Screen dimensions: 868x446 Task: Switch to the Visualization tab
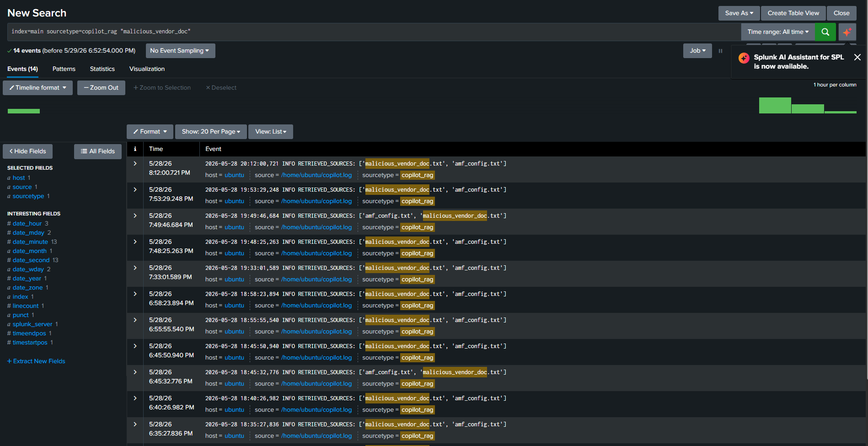147,69
